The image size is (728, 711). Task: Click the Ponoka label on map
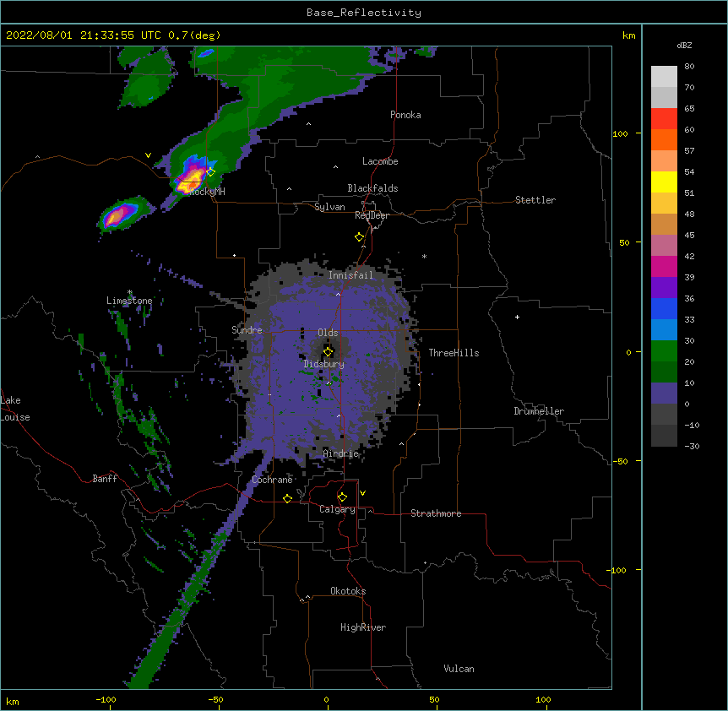click(405, 115)
